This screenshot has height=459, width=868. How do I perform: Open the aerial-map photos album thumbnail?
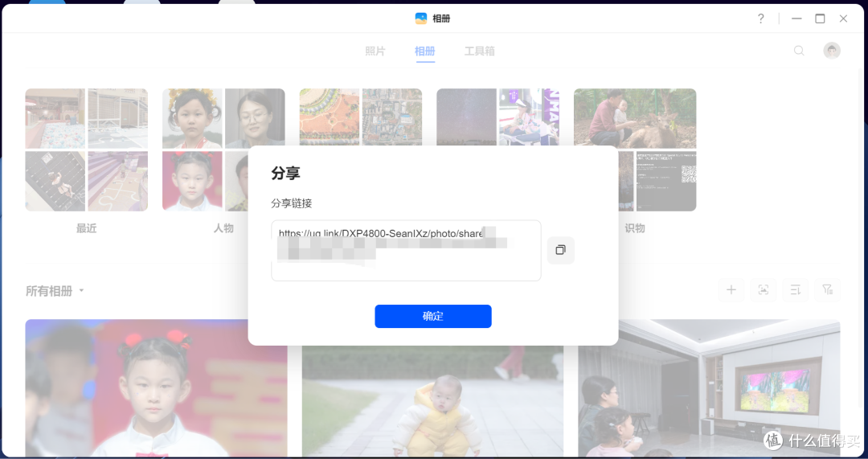(x=360, y=117)
